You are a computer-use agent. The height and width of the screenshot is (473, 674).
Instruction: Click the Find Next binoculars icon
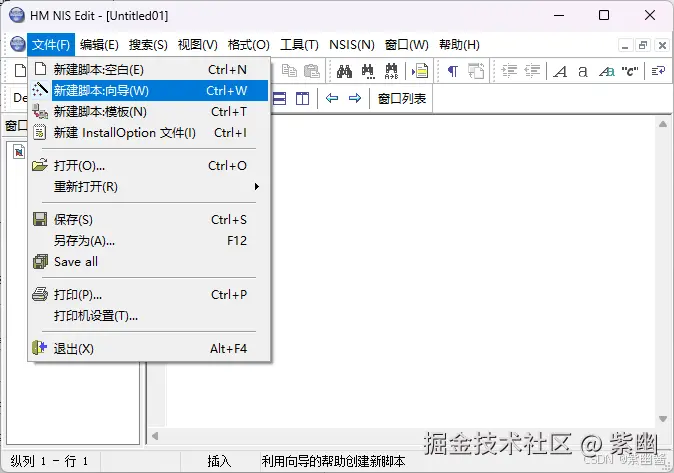pyautogui.click(x=368, y=71)
